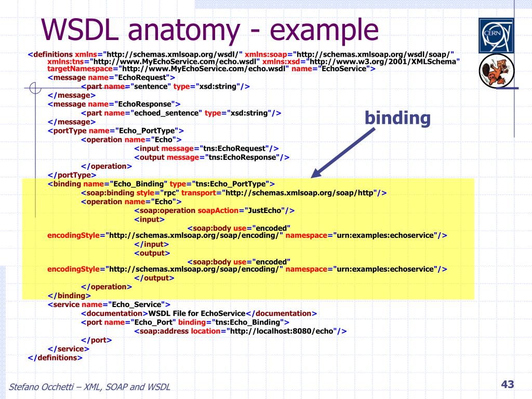Click the closing </binding> tag
532x399 pixels.
click(69, 296)
